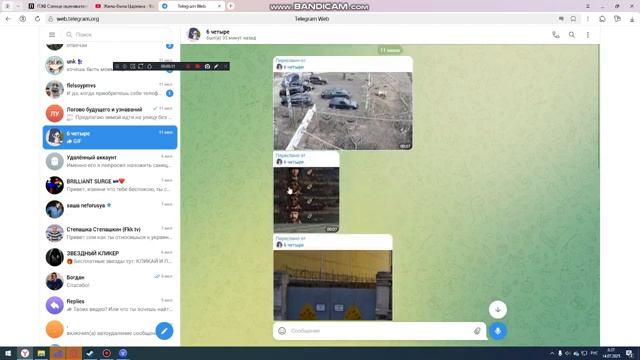
Task: Switch to the YouTube browser tab
Action: [124, 6]
